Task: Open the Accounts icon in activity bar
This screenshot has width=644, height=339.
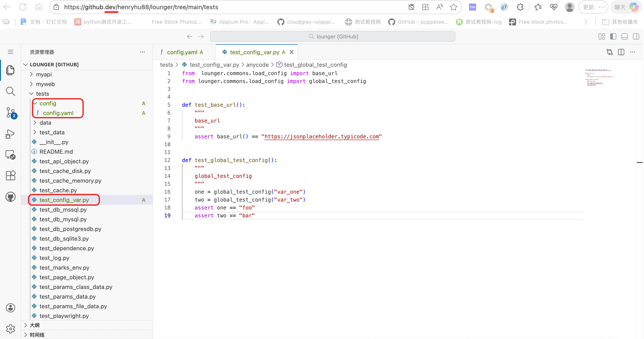Action: [10, 308]
